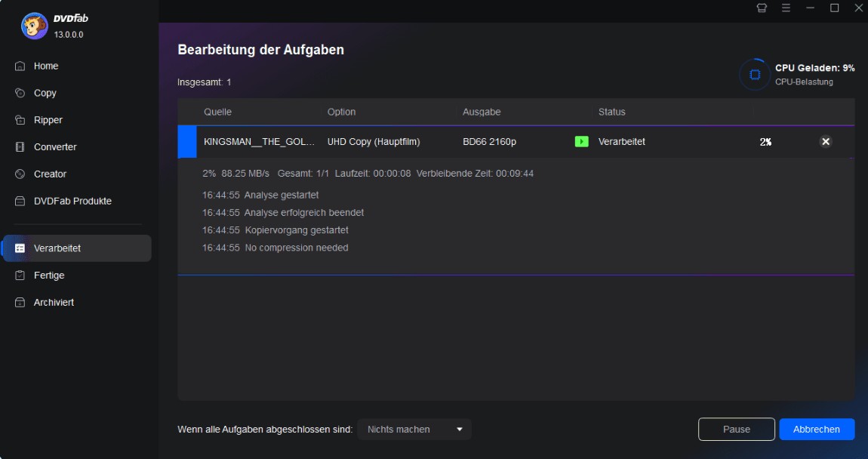Click 'Verbleibende Zeit: 00:09:44' text
The width and height of the screenshot is (868, 459).
475,174
